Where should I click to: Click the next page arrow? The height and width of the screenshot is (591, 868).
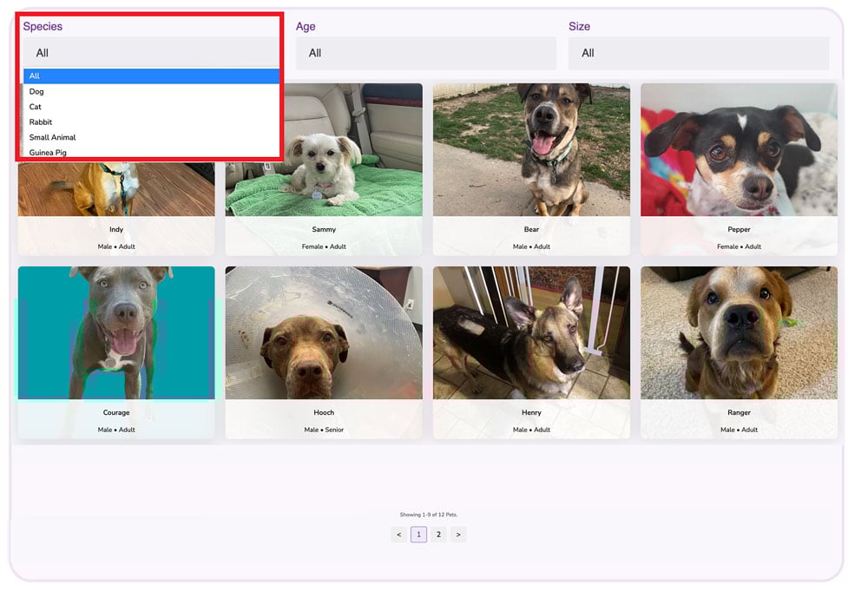(458, 534)
